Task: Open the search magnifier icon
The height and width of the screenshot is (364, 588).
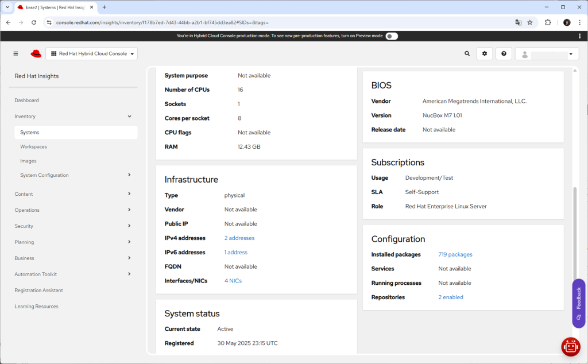Action: [x=467, y=53]
